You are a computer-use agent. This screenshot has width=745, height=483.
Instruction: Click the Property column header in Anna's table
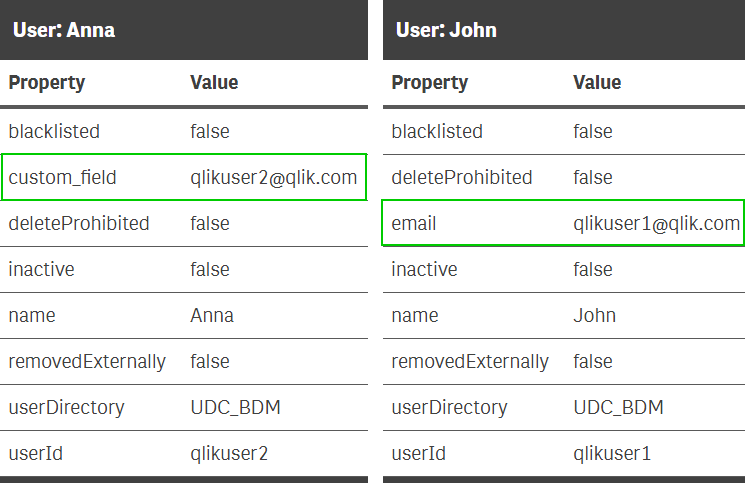coord(47,83)
